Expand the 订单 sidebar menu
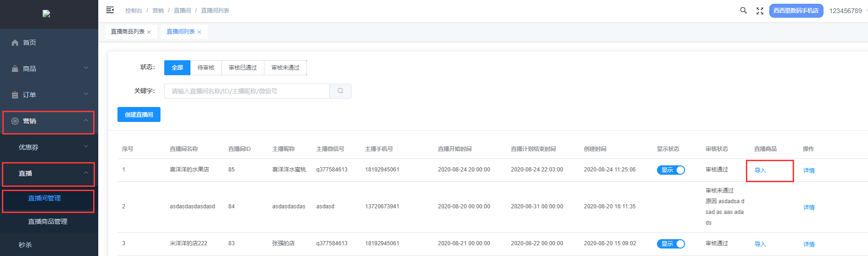Image resolution: width=868 pixels, height=256 pixels. tap(49, 95)
